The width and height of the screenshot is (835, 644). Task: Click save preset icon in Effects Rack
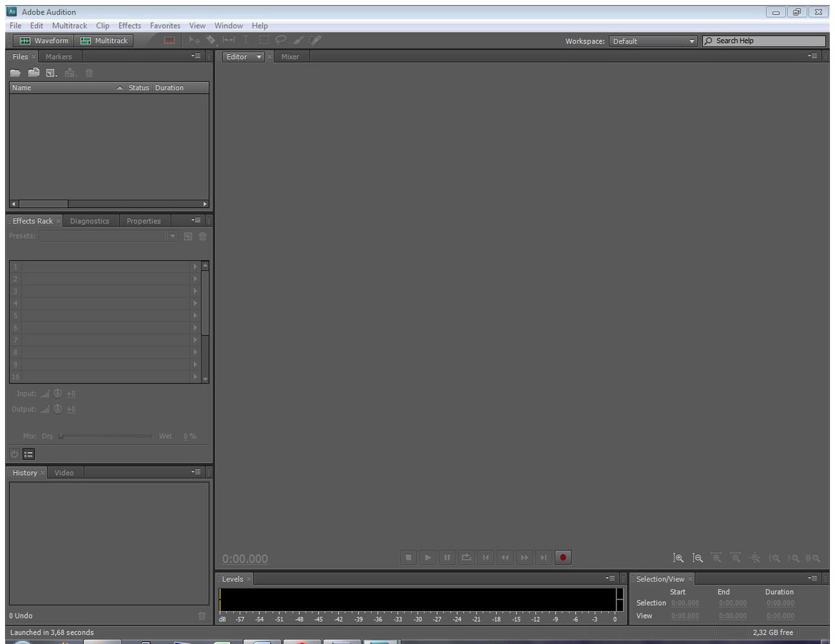[188, 236]
